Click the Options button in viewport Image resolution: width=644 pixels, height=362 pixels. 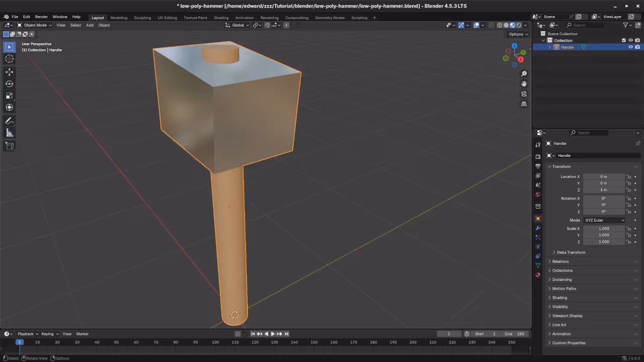(518, 34)
